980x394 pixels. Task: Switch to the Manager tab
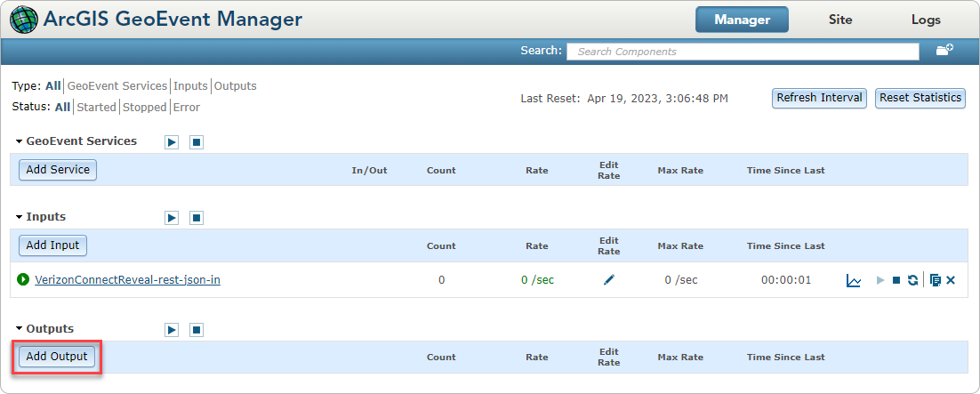tap(742, 20)
